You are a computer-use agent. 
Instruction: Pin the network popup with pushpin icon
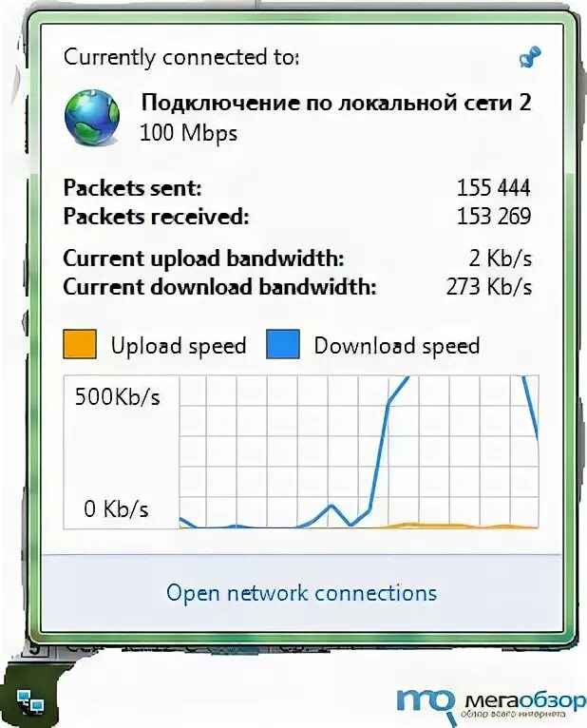coord(530,57)
